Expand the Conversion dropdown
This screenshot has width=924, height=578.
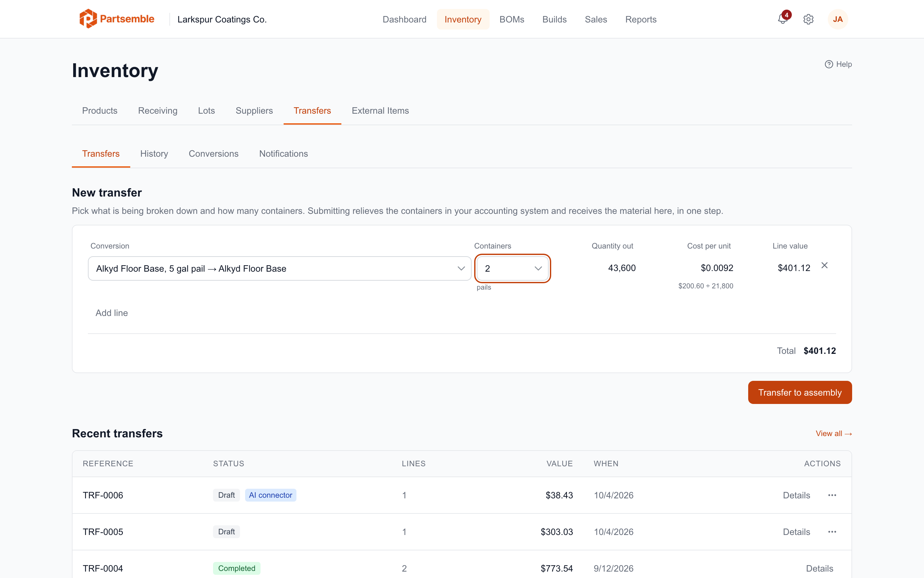tap(279, 268)
